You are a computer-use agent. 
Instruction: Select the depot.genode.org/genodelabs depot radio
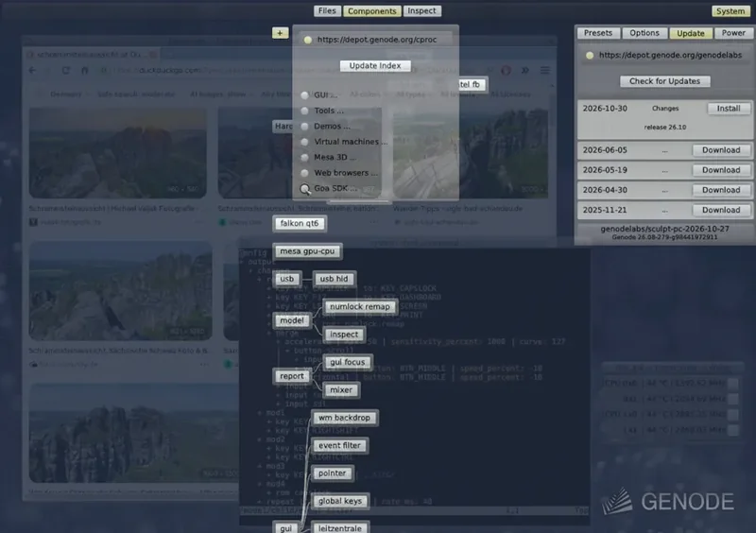pos(589,56)
